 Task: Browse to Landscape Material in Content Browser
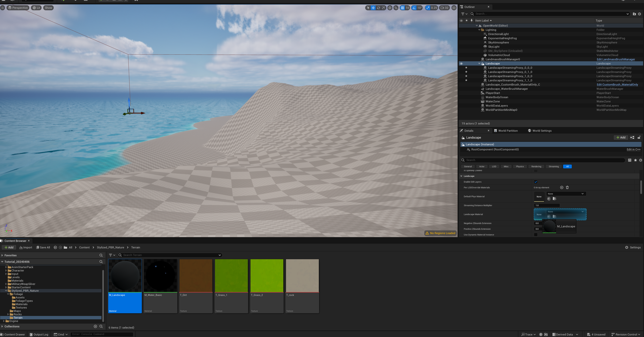tap(554, 217)
